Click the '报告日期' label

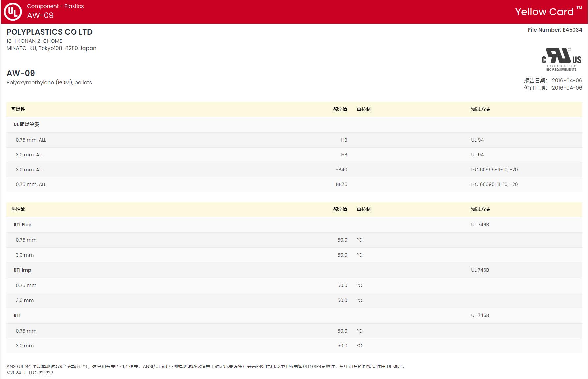(x=536, y=80)
